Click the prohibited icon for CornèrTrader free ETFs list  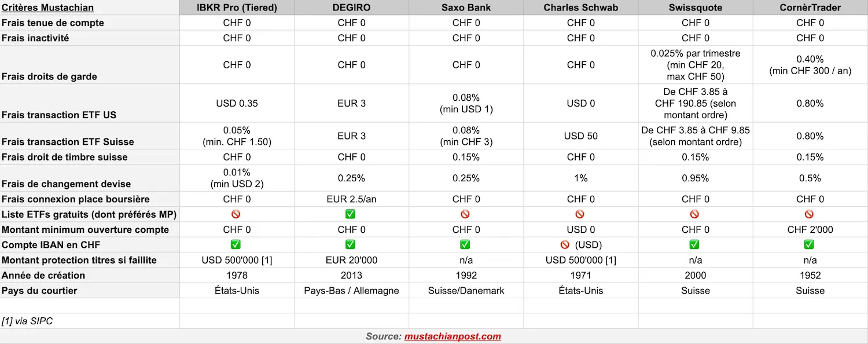pyautogui.click(x=810, y=214)
